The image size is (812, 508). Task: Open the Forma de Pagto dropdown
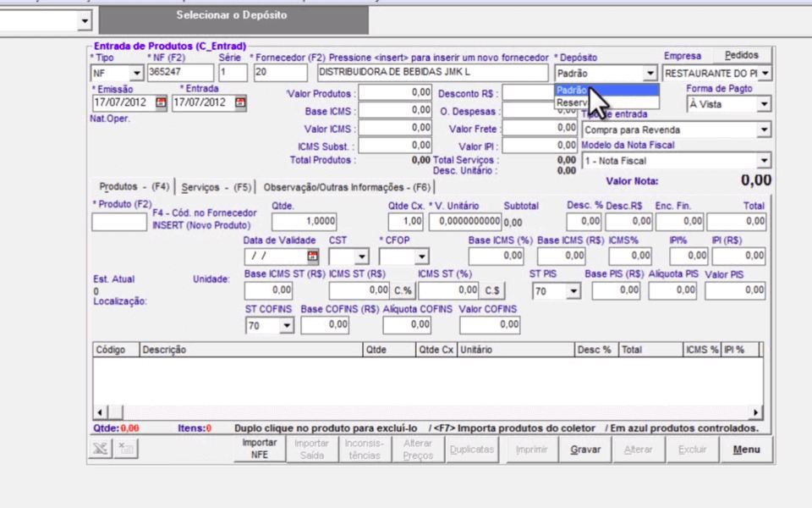(x=764, y=104)
